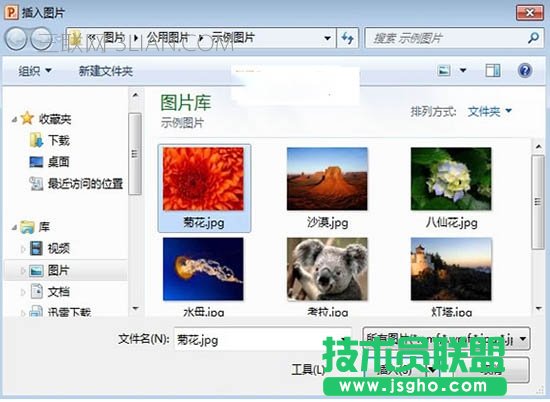The height and width of the screenshot is (402, 550).
Task: Open 排列方式 文件夹 dropdown
Action: pos(490,112)
